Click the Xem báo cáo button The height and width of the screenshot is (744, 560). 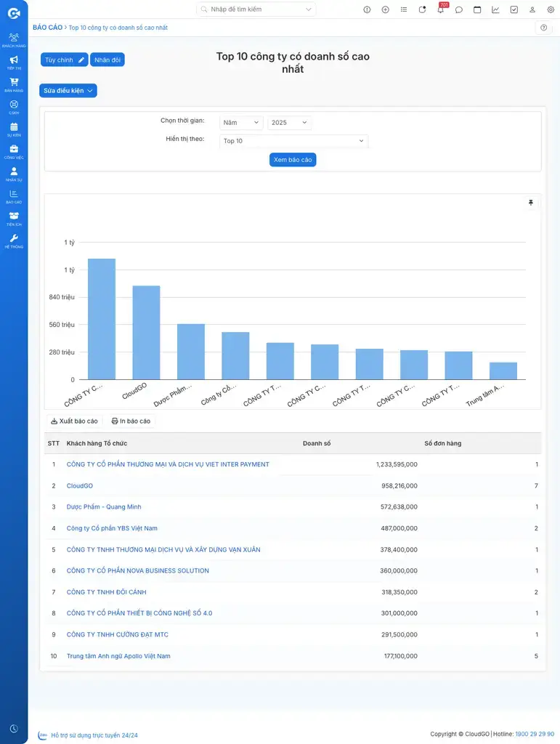pyautogui.click(x=293, y=160)
